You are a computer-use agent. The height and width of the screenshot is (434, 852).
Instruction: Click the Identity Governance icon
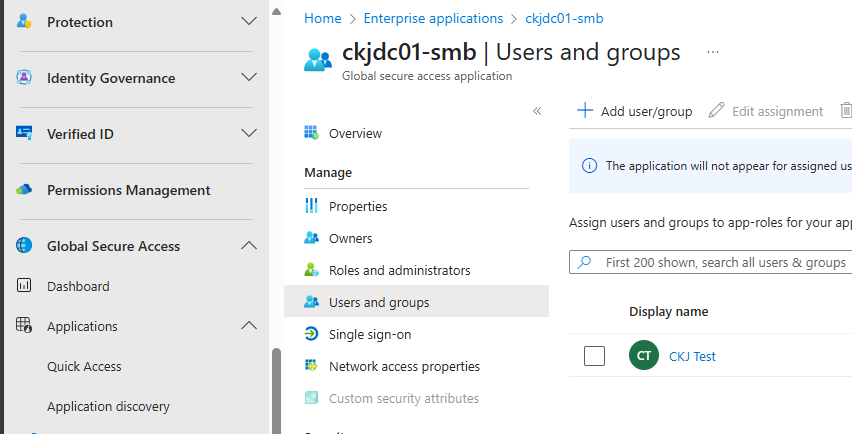point(24,78)
